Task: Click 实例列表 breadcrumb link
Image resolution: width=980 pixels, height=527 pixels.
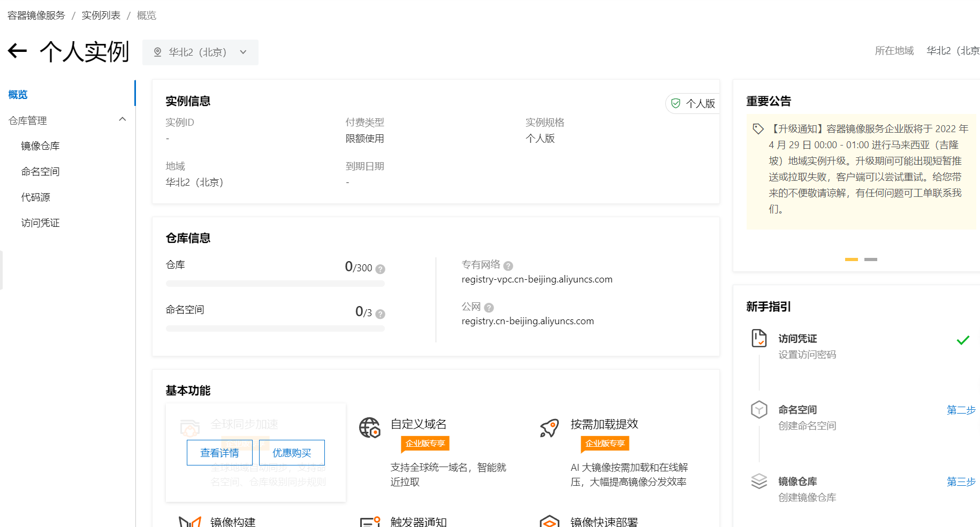Action: click(x=101, y=16)
